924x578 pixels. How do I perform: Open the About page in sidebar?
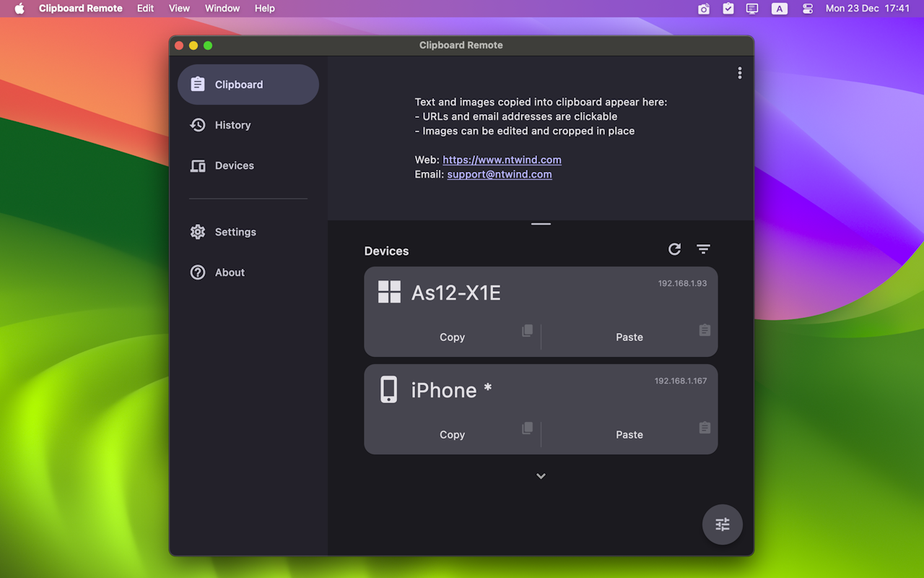[230, 272]
